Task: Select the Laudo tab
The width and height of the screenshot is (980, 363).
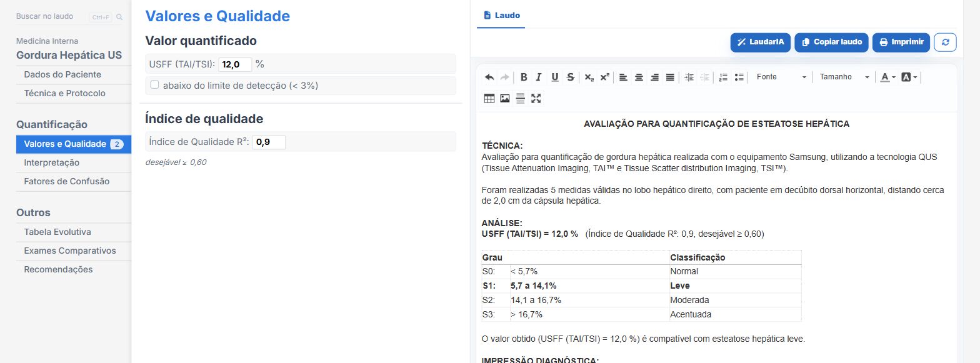Action: click(x=501, y=15)
